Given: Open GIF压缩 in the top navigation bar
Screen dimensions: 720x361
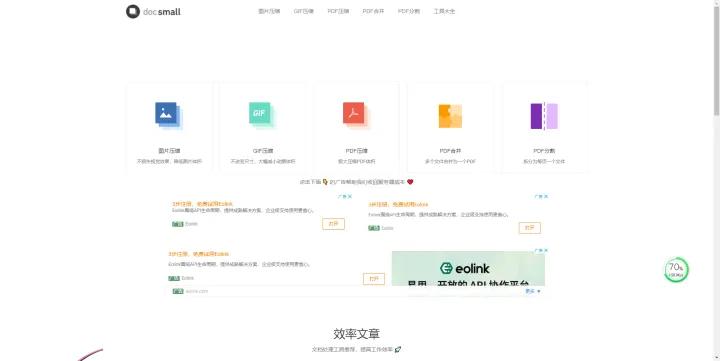Looking at the screenshot, I should [x=304, y=11].
